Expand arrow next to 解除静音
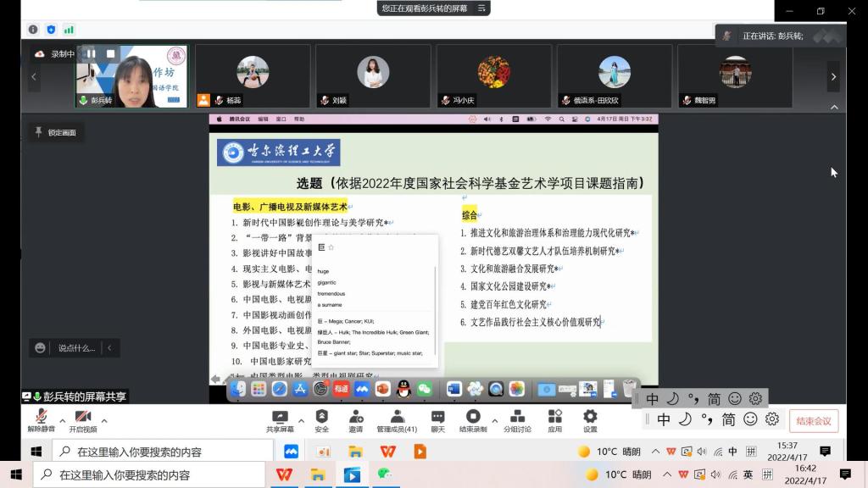Viewport: 868px width, 488px height. pyautogui.click(x=63, y=420)
